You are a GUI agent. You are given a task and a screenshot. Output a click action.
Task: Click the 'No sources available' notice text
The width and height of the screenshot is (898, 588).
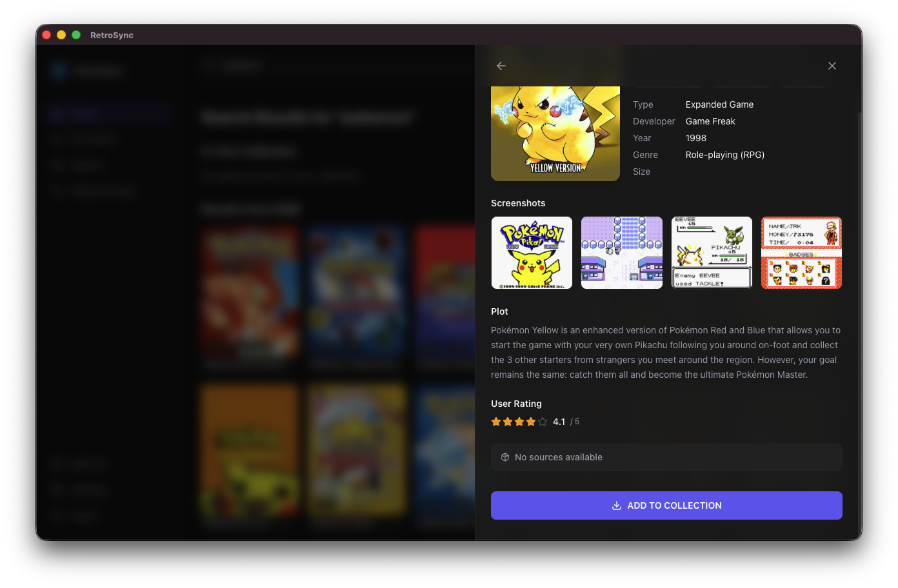559,457
